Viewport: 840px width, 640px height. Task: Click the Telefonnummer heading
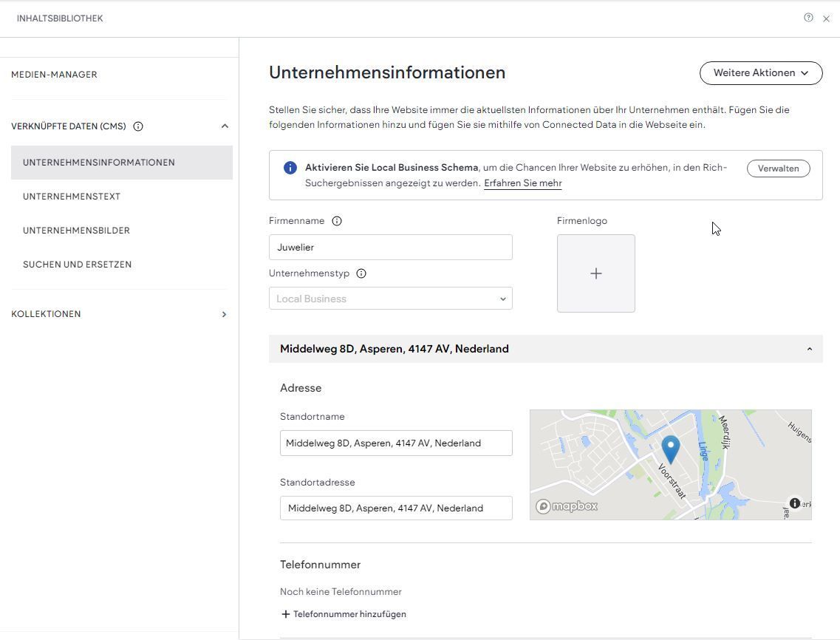point(321,565)
